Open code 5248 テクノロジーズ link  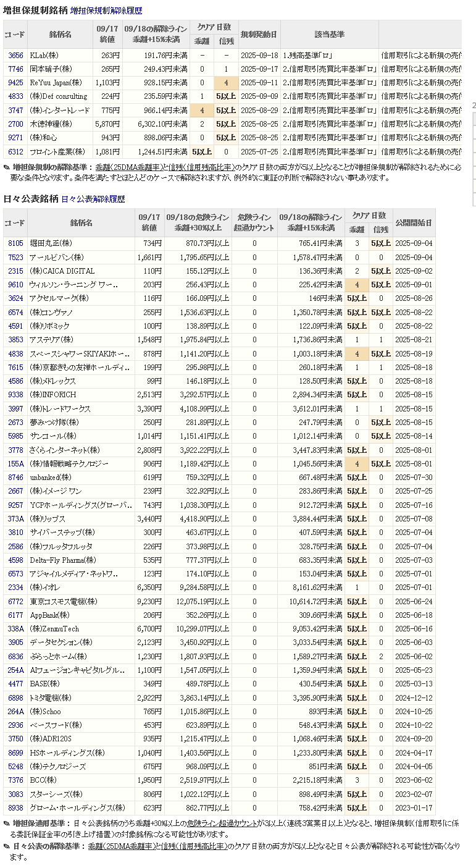15,766
